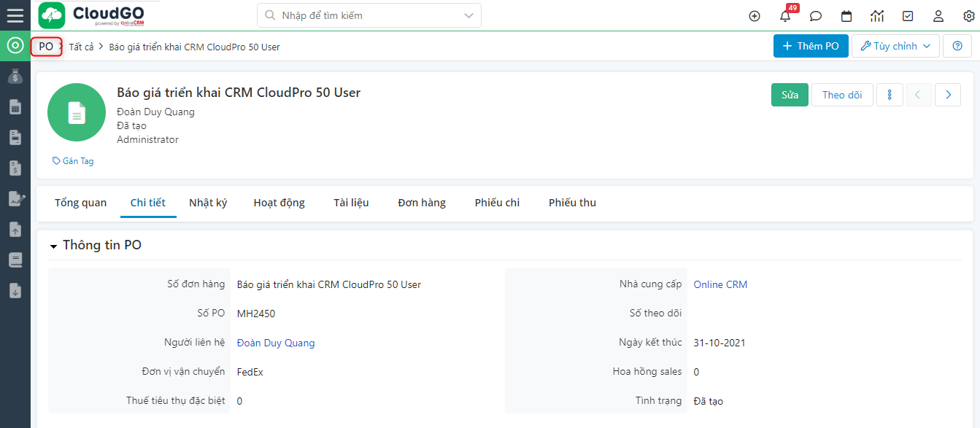
Task: Open the Phiếu thu tab
Action: click(572, 203)
